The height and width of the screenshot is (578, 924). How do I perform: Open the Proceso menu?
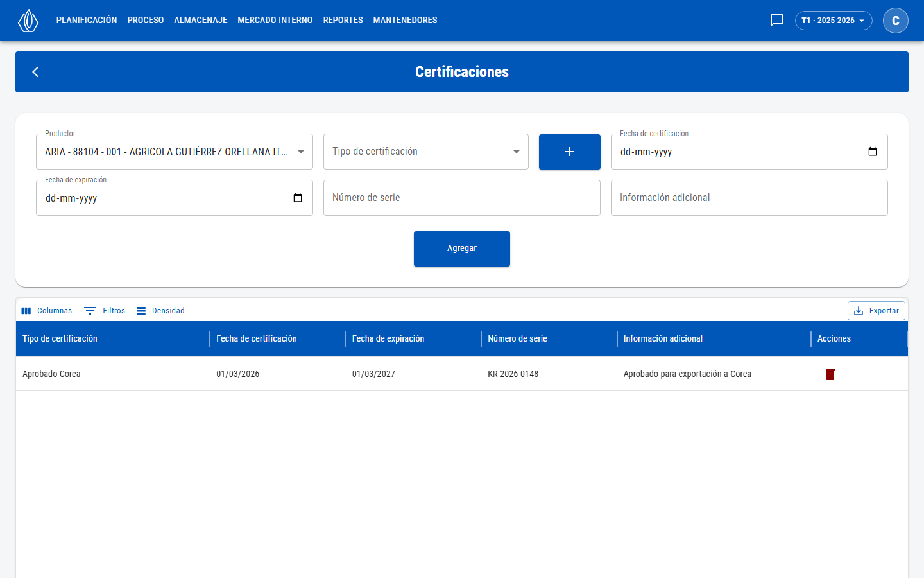(146, 21)
